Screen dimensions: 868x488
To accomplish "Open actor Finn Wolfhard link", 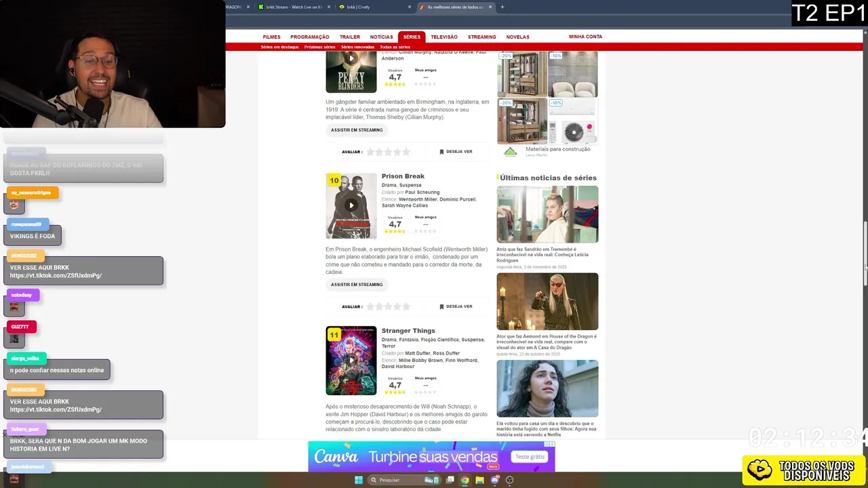I will coord(462,360).
